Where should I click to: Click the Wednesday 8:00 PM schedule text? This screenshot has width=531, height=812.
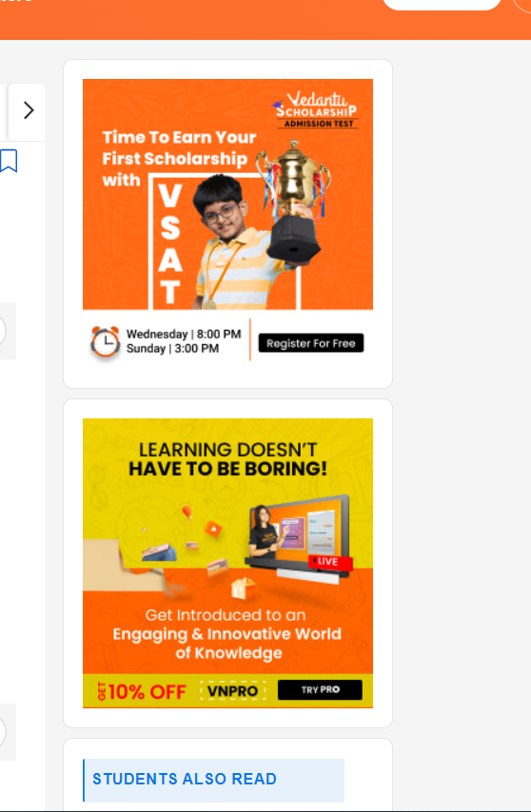tap(184, 334)
